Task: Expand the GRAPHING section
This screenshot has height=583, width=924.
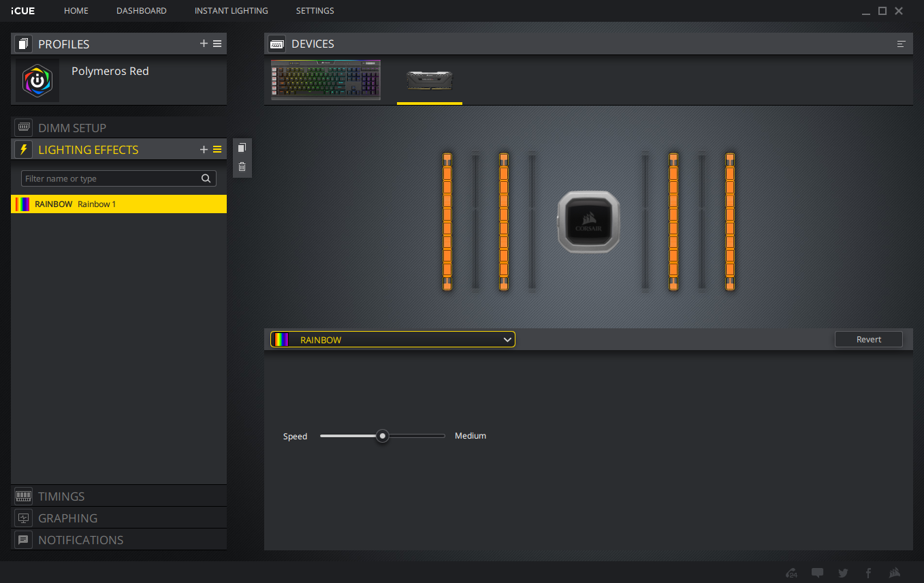Action: 119,518
